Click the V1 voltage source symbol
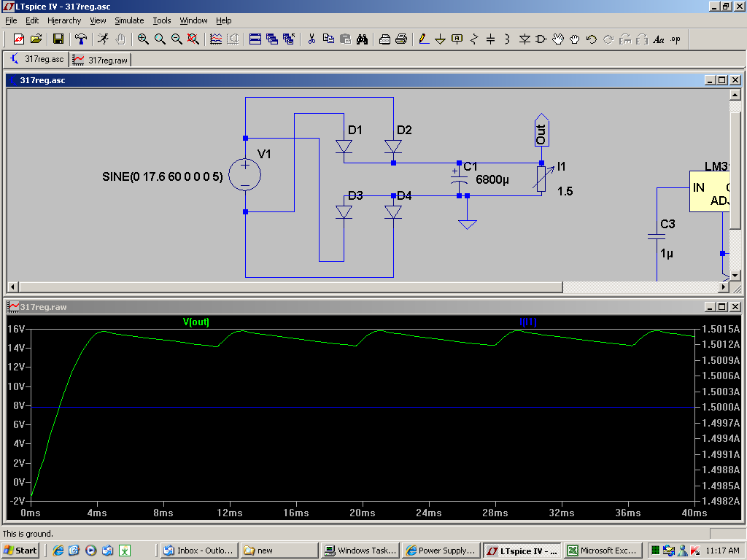Image resolution: width=747 pixels, height=560 pixels. [x=245, y=175]
